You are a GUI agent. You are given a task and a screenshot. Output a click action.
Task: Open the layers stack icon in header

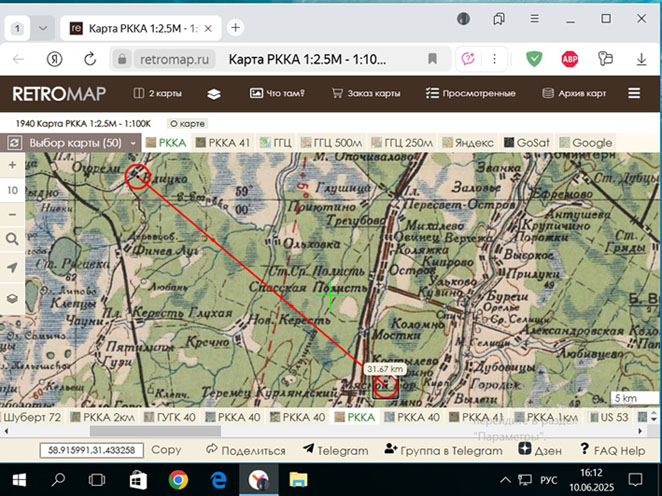(x=214, y=94)
